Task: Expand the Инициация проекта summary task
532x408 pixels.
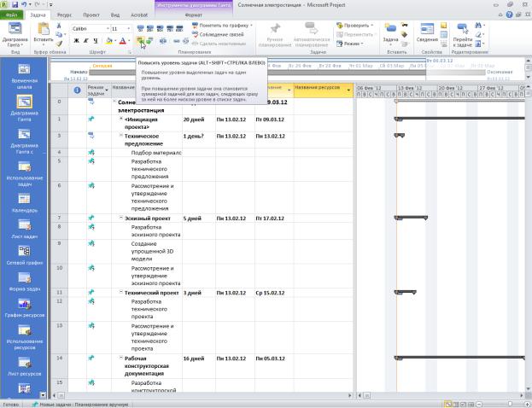Action: (120, 119)
